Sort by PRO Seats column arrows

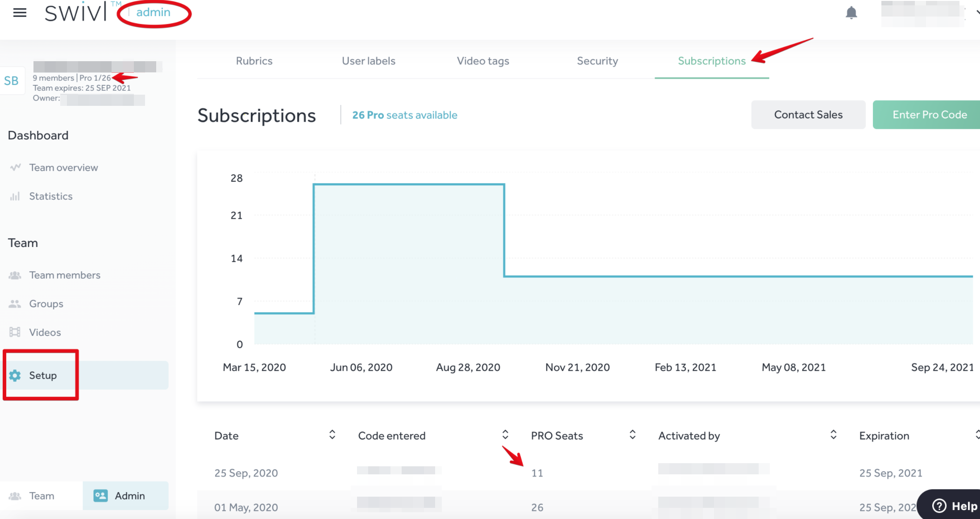632,435
